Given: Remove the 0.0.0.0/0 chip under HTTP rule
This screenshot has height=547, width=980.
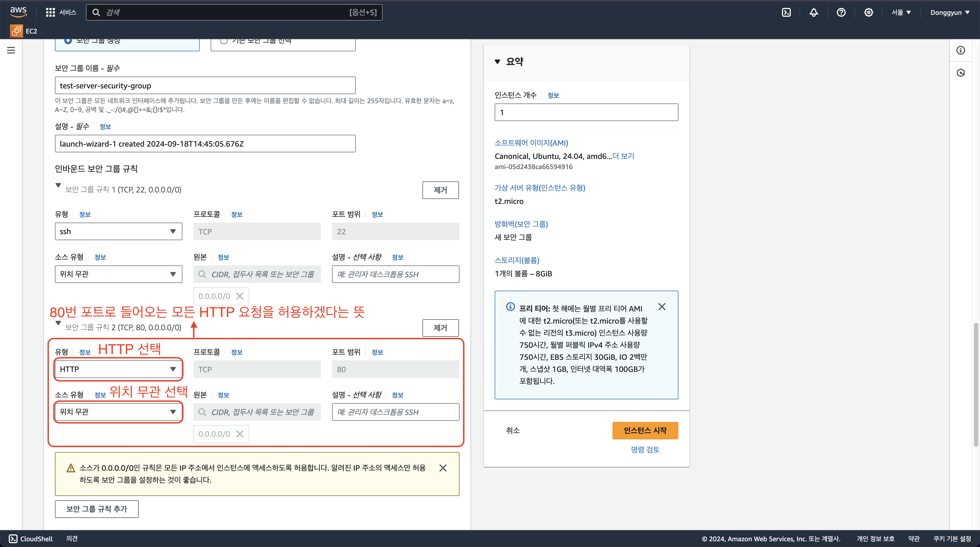Looking at the screenshot, I should [240, 434].
